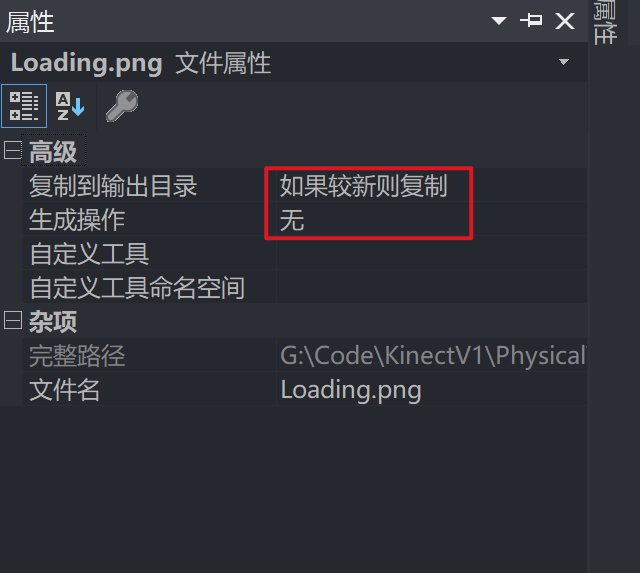
Task: Collapse the 高级 category
Action: click(x=12, y=150)
